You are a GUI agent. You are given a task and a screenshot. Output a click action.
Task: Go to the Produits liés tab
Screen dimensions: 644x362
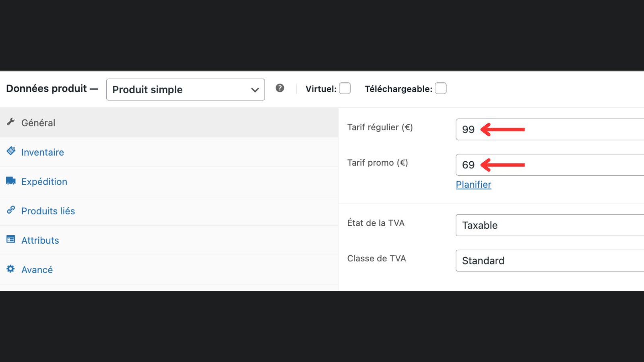click(169, 211)
